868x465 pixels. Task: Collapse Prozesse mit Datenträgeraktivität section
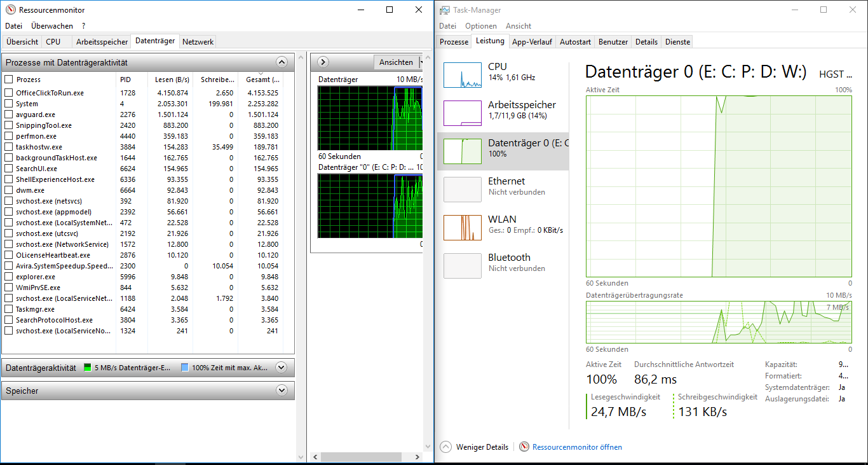[282, 62]
